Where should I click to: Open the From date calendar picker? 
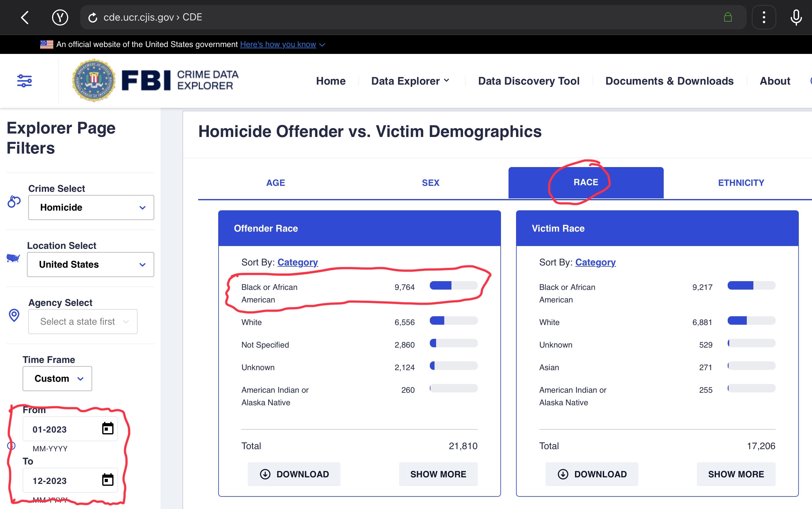click(108, 428)
